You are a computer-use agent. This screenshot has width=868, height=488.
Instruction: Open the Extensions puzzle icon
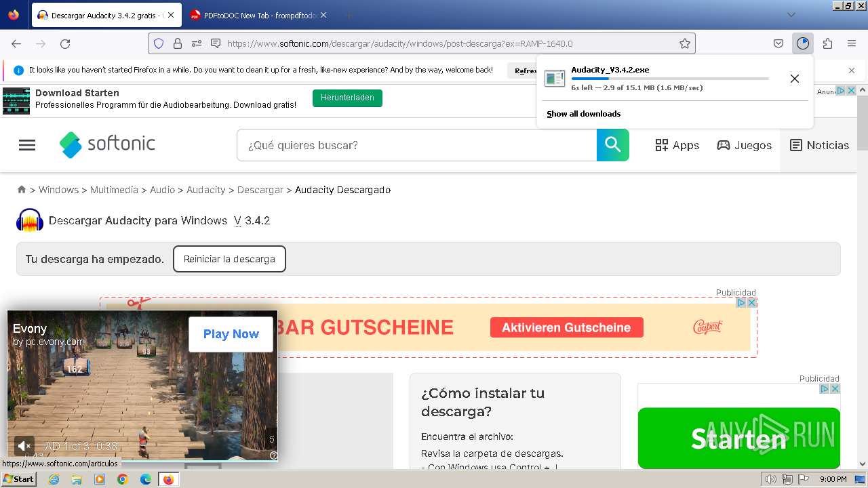(x=827, y=43)
